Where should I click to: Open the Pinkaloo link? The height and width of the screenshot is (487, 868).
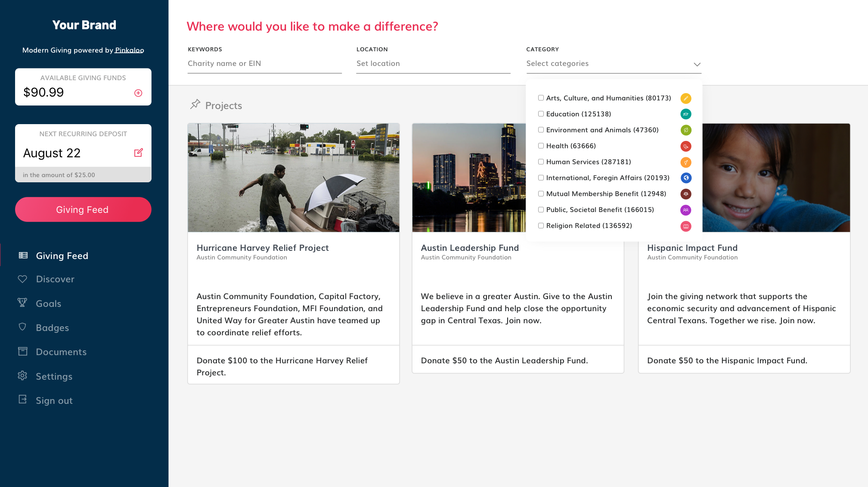pos(129,50)
